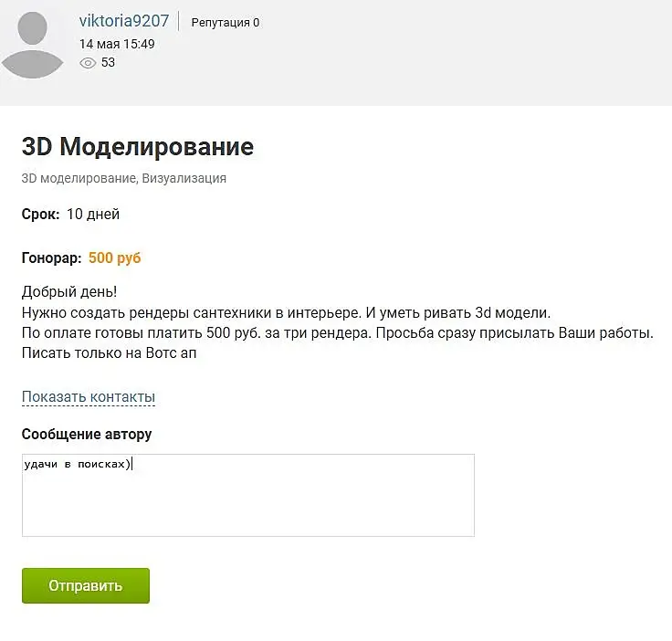
Task: Click the 10 дней deadline value
Action: tap(93, 215)
